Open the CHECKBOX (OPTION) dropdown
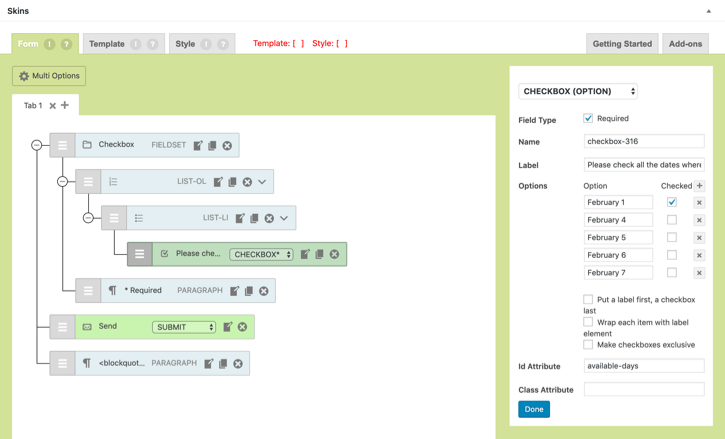Image resolution: width=725 pixels, height=439 pixels. click(x=578, y=91)
